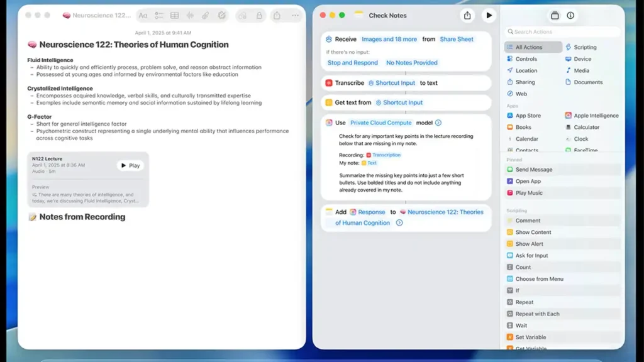Open the shortcut info details icon
This screenshot has height=362, width=644.
(x=570, y=16)
